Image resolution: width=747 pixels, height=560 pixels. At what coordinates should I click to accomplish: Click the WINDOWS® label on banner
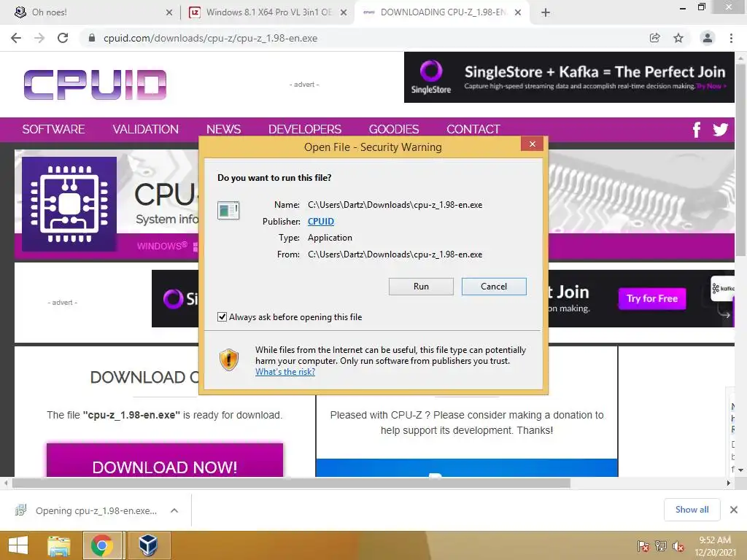(162, 246)
